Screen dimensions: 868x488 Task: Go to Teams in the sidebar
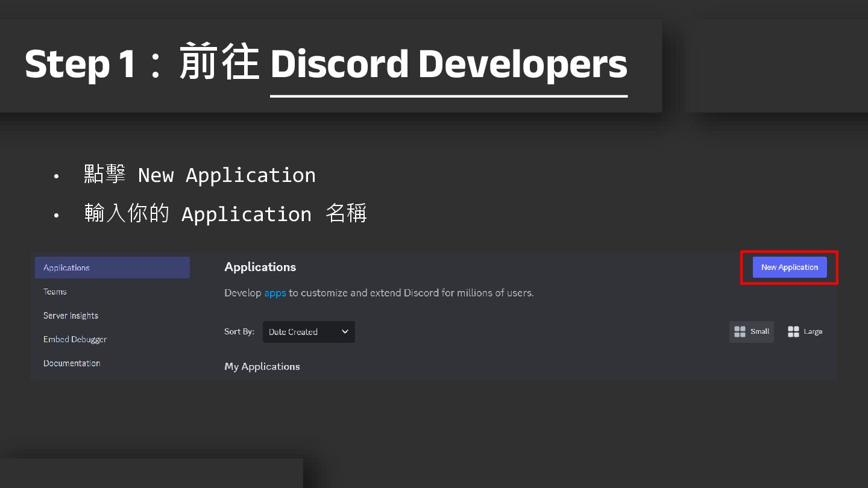[55, 292]
